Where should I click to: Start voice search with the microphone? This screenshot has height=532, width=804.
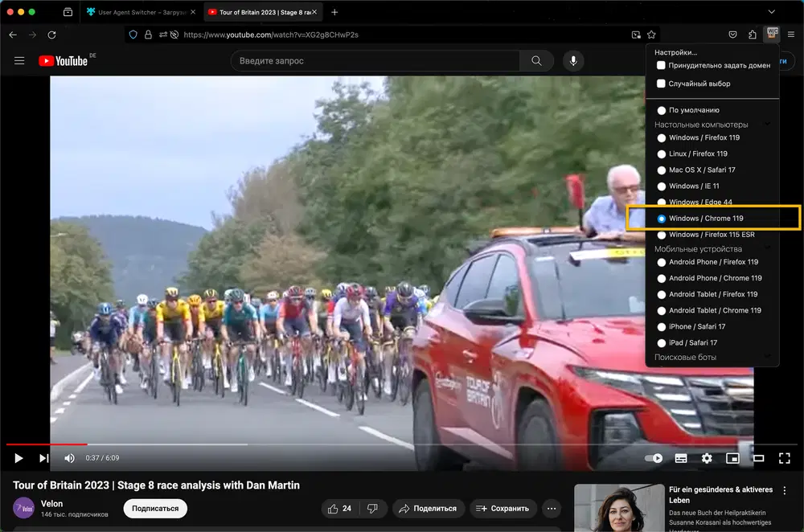[x=573, y=61]
